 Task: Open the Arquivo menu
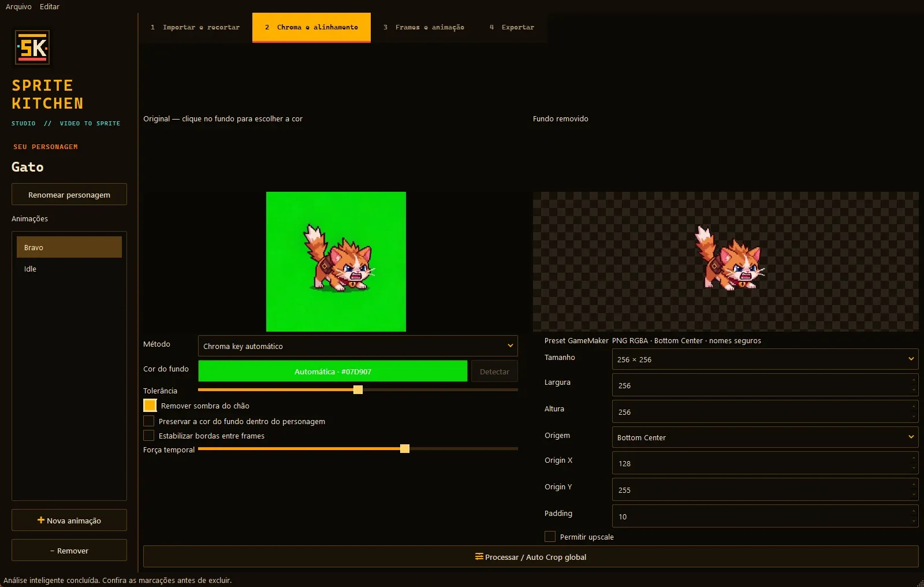18,6
